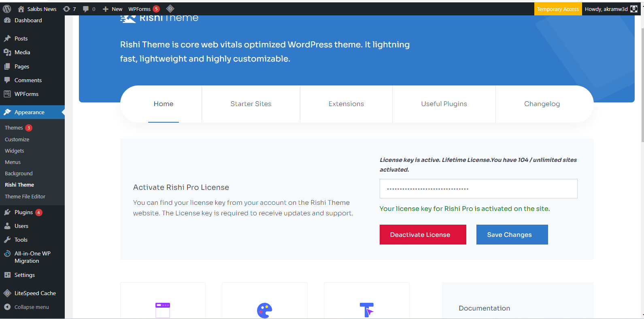Click the All-in-One WP Migration icon
The height and width of the screenshot is (319, 644).
[7, 253]
